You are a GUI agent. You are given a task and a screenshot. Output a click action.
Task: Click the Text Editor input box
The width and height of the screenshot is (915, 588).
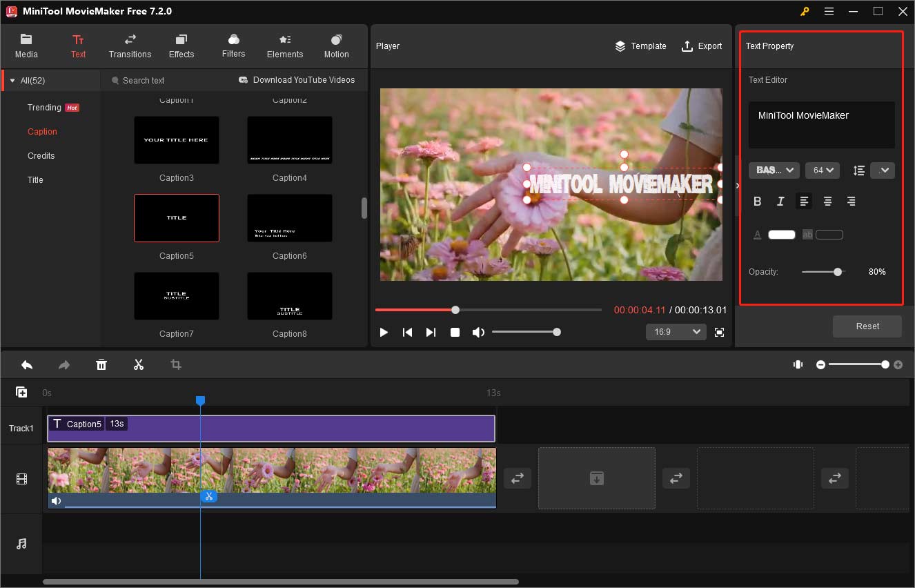822,125
